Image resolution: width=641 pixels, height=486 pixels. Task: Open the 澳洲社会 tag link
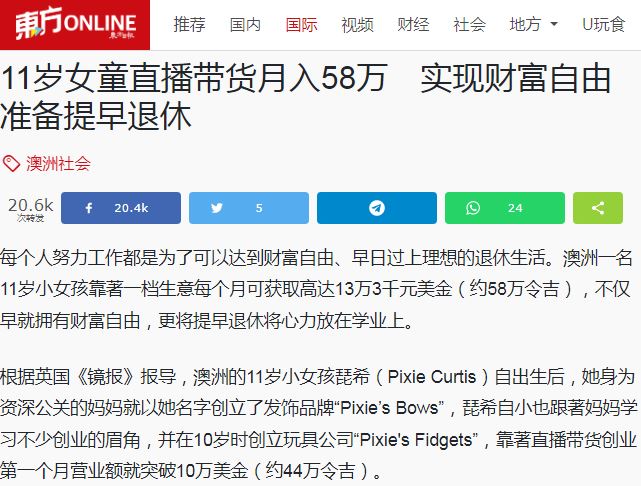(x=58, y=164)
